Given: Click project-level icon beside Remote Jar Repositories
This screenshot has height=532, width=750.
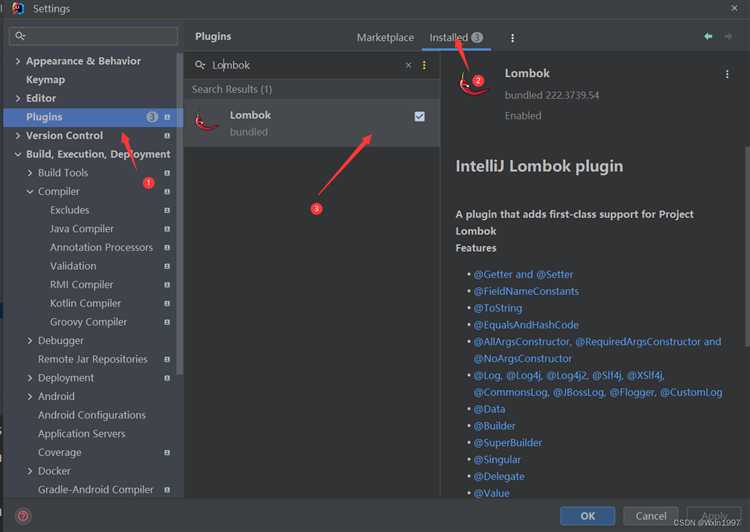Looking at the screenshot, I should (167, 359).
